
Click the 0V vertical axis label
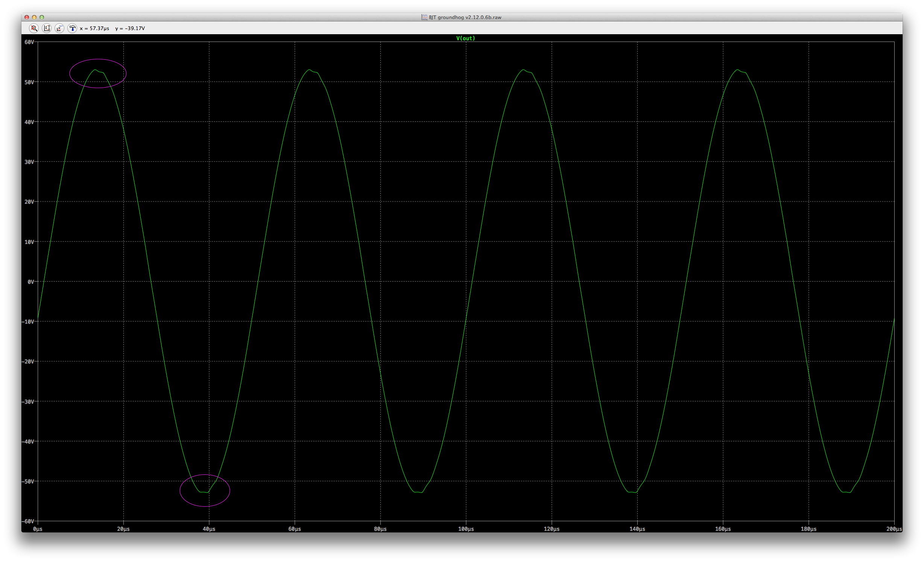click(x=31, y=282)
